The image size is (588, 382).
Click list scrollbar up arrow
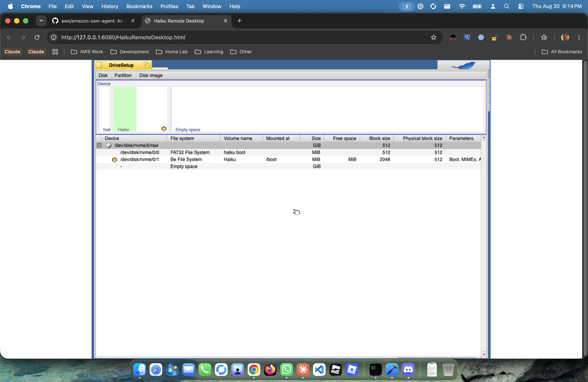484,138
